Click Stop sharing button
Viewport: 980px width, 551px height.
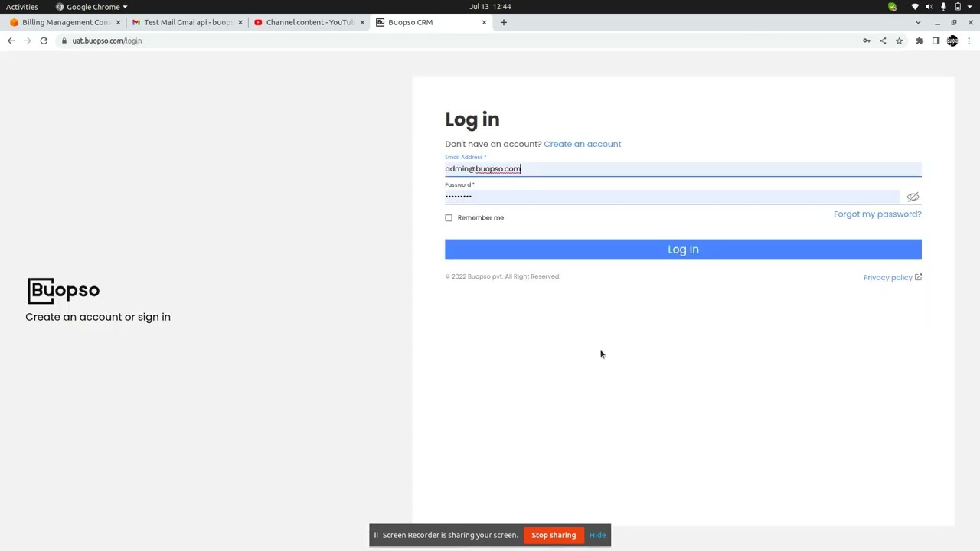point(554,535)
